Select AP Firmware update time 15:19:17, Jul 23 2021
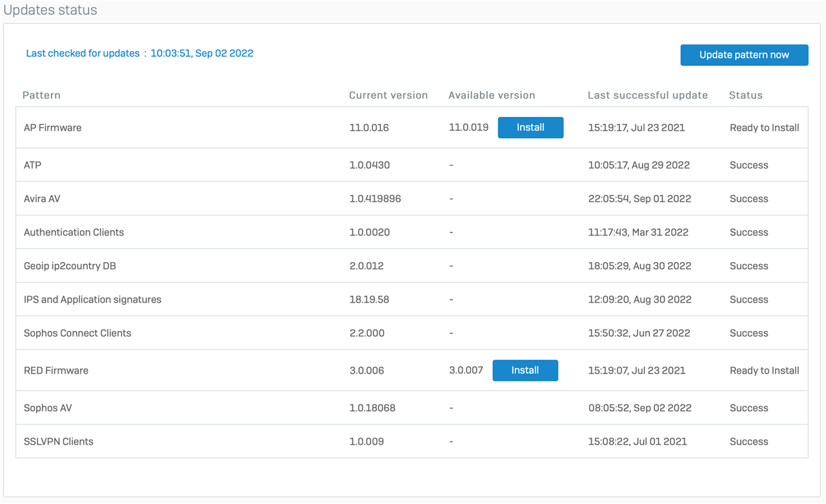This screenshot has height=504, width=826. (x=637, y=128)
